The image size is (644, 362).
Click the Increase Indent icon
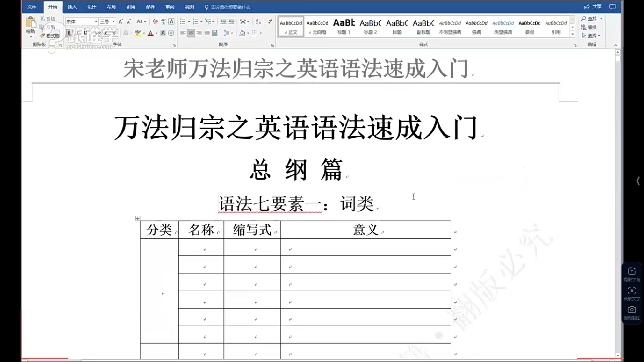click(x=231, y=21)
